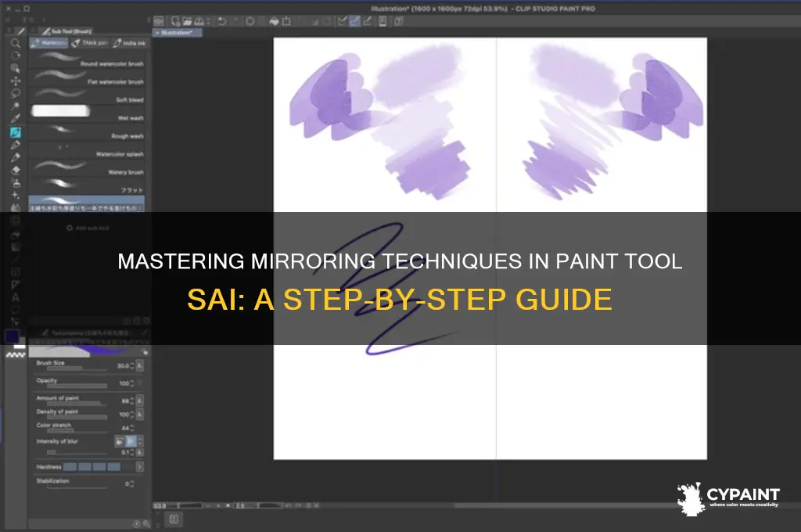Adjust the Opacity value stepper
Image resolution: width=801 pixels, height=532 pixels.
pyautogui.click(x=132, y=383)
